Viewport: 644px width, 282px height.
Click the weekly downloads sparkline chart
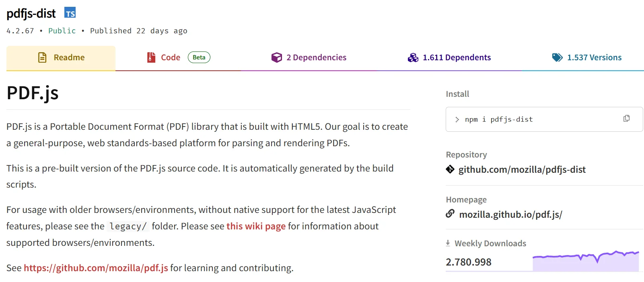(586, 261)
